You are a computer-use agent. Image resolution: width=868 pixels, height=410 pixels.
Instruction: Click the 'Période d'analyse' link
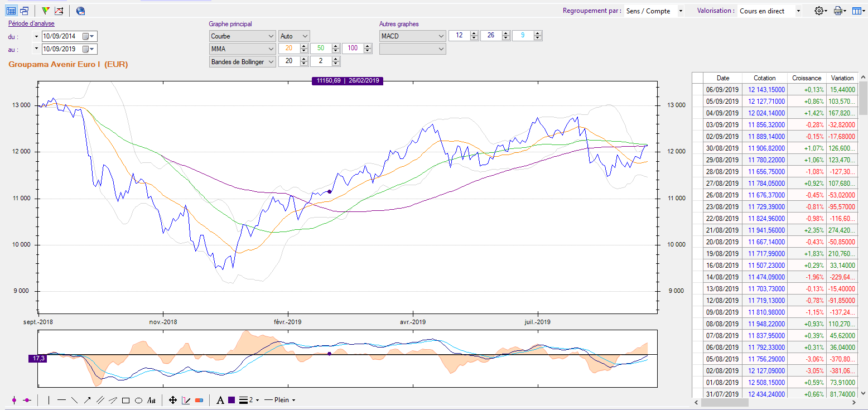coord(31,24)
